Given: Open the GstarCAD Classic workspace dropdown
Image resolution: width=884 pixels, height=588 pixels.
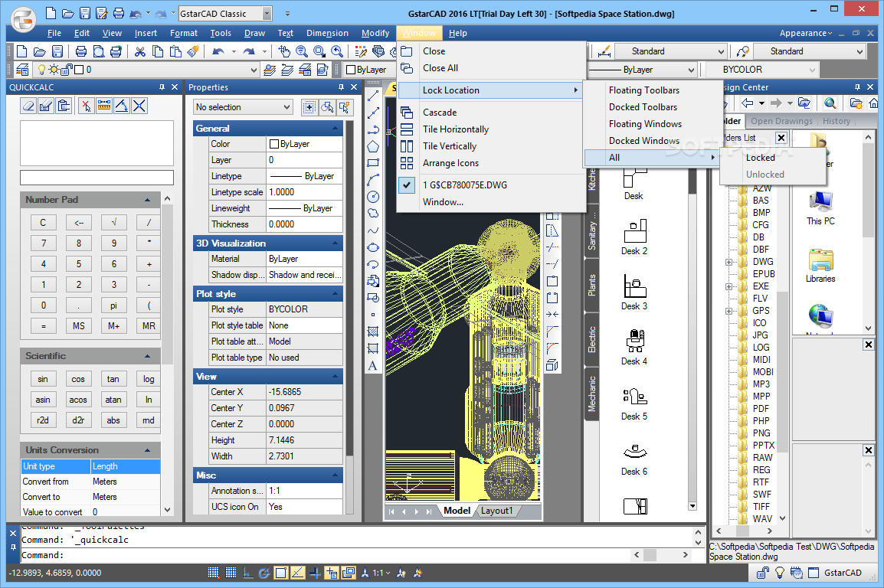Looking at the screenshot, I should coord(267,14).
